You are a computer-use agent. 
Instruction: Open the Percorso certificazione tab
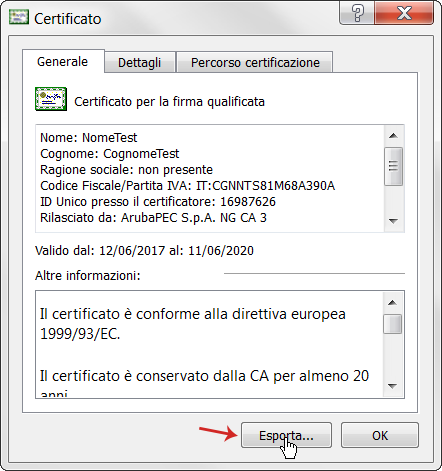(255, 62)
